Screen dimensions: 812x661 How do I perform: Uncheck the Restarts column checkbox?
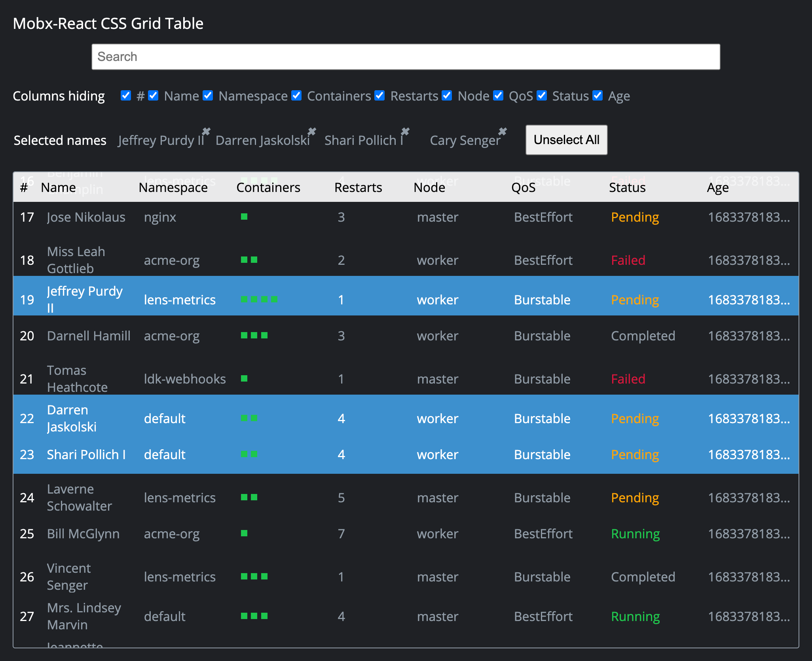click(379, 95)
